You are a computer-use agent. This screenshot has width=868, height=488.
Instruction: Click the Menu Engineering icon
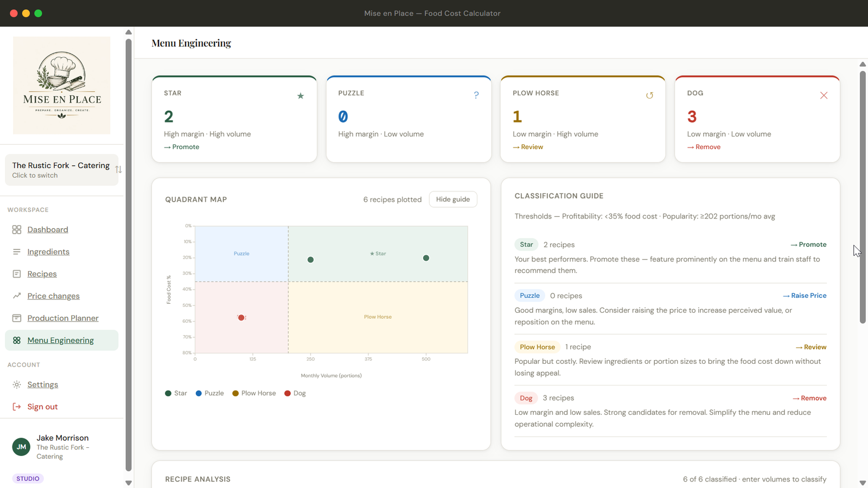[17, 341]
